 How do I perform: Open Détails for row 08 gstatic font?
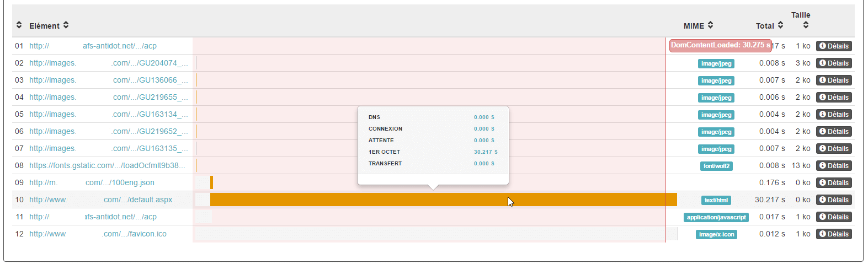pyautogui.click(x=834, y=165)
